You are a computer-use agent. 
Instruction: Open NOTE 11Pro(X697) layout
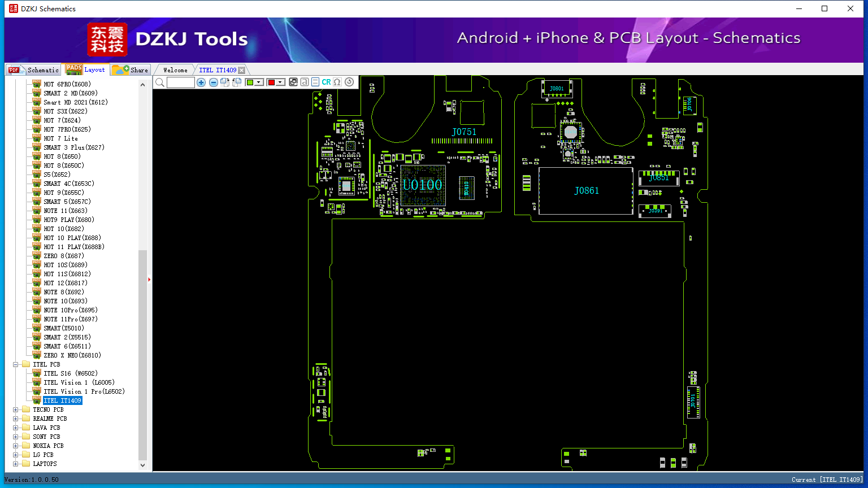[x=71, y=319]
